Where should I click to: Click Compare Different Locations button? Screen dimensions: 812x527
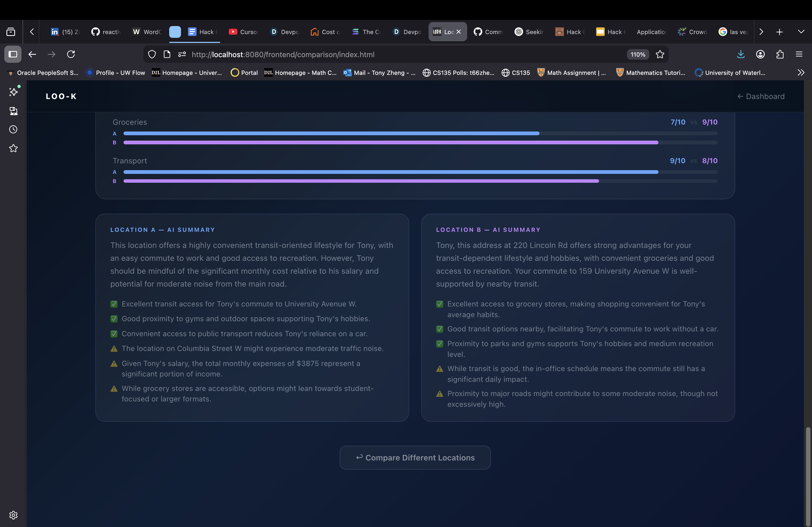[x=415, y=458]
